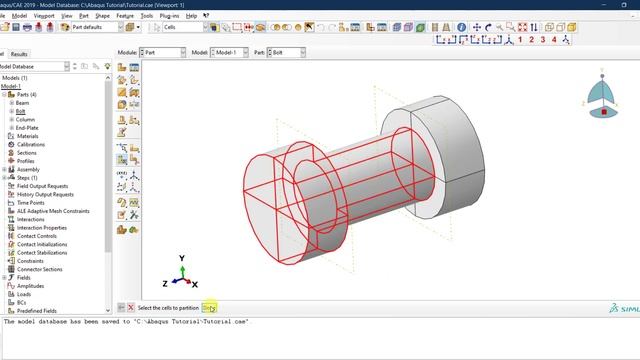Expand the Beam part node
640x360 pixels.
pos(12,103)
